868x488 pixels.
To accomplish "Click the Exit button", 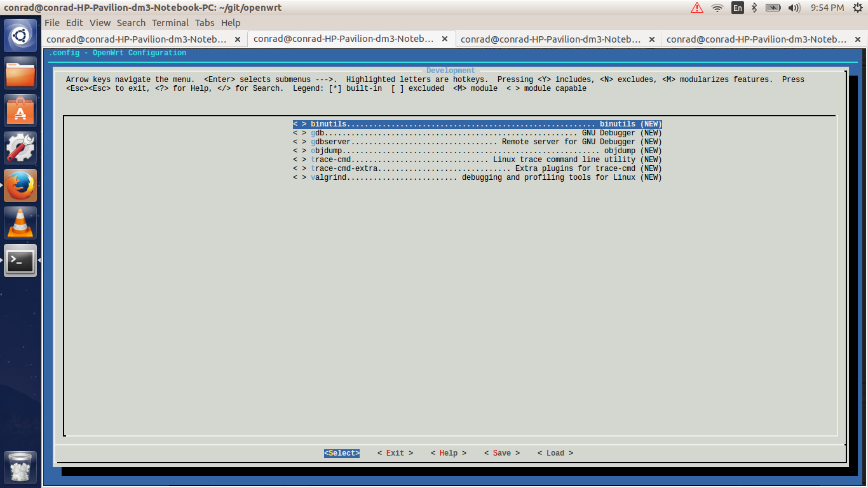I will [x=395, y=453].
